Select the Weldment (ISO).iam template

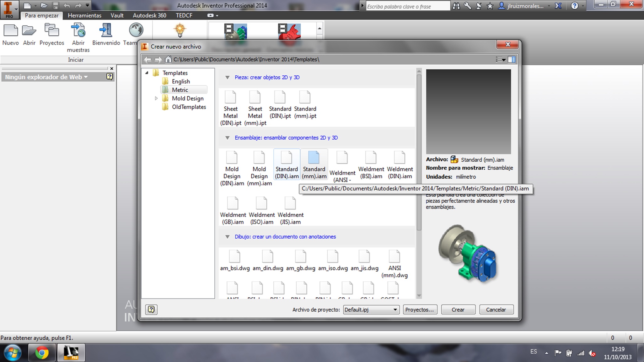tap(262, 210)
